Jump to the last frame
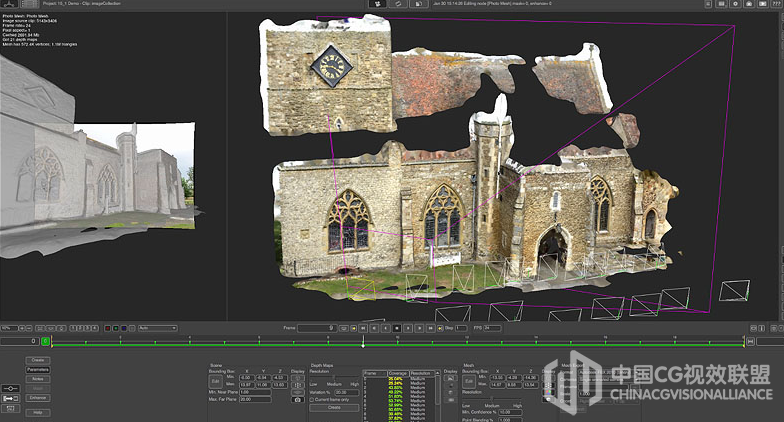 click(x=430, y=328)
